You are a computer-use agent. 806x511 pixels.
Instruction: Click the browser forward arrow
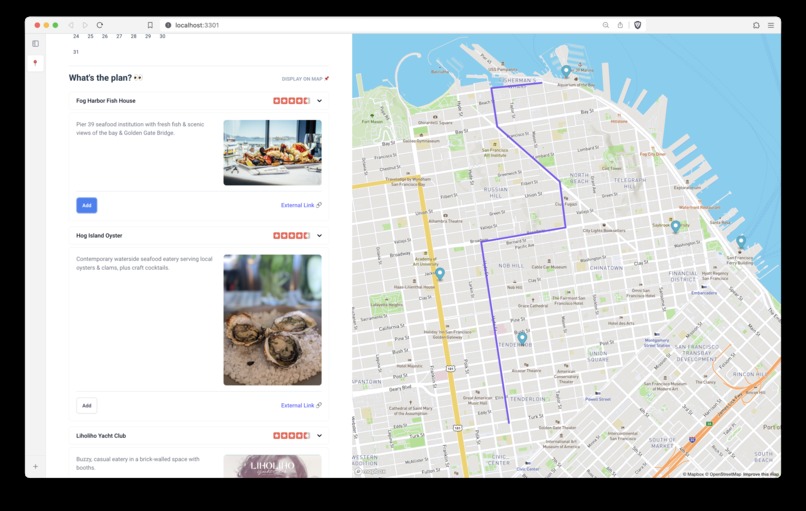[x=85, y=25]
